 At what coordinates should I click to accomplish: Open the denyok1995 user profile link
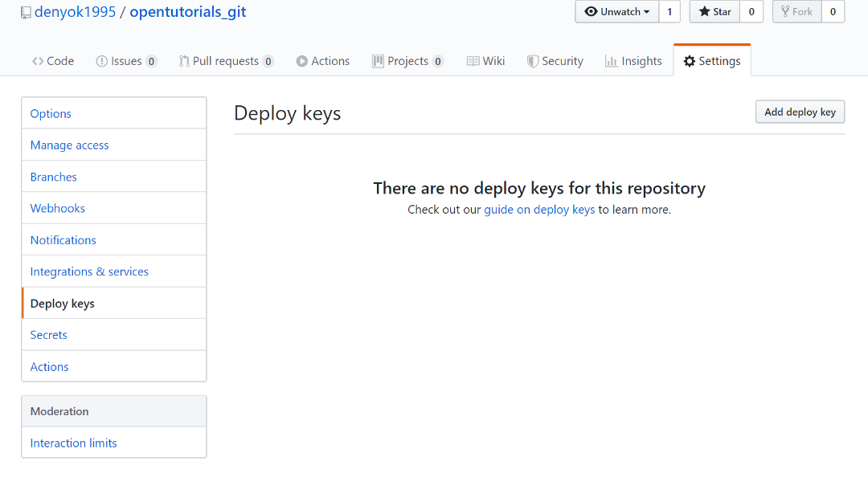coord(75,12)
